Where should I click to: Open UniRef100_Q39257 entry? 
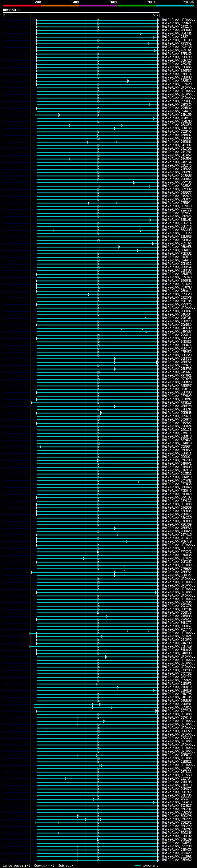click(x=177, y=64)
